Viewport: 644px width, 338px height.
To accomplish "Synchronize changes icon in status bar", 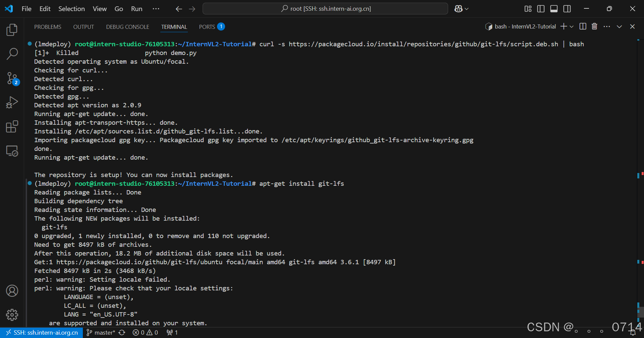I will pos(122,333).
